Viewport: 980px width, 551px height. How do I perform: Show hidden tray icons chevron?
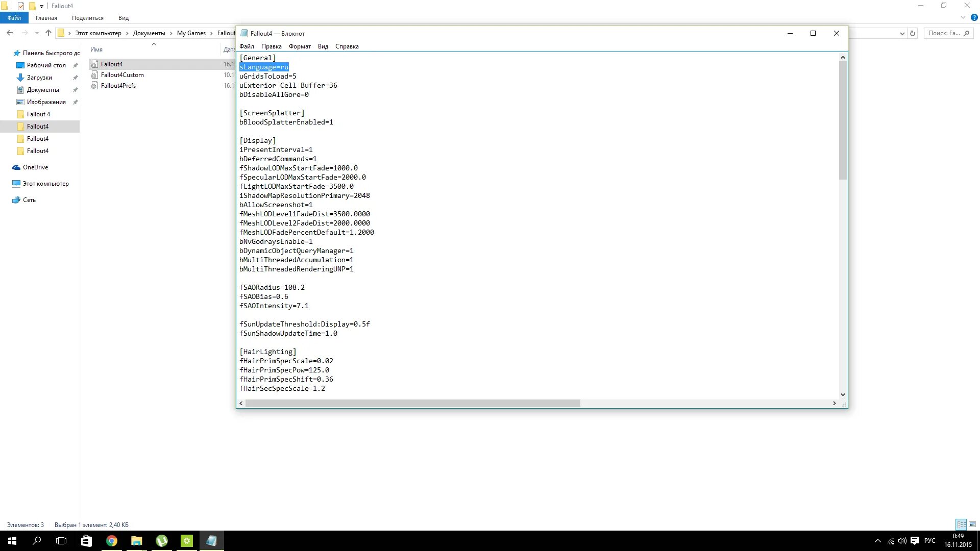877,541
